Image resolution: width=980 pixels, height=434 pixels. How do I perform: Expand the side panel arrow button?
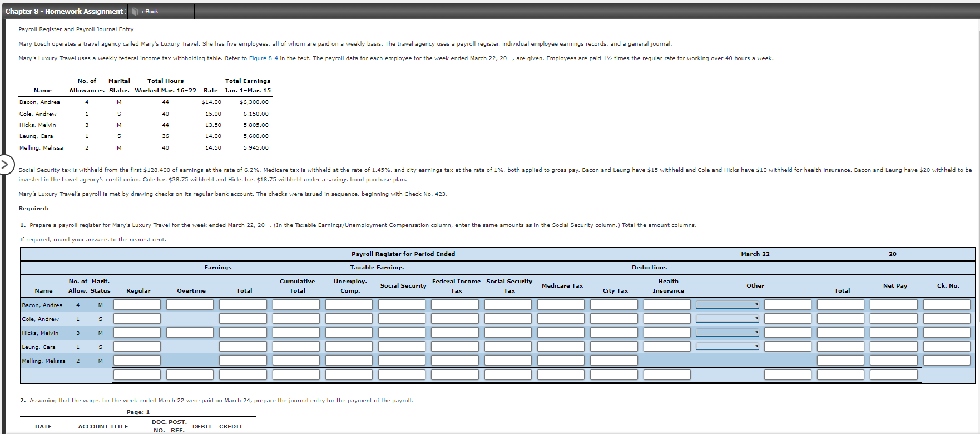click(6, 165)
